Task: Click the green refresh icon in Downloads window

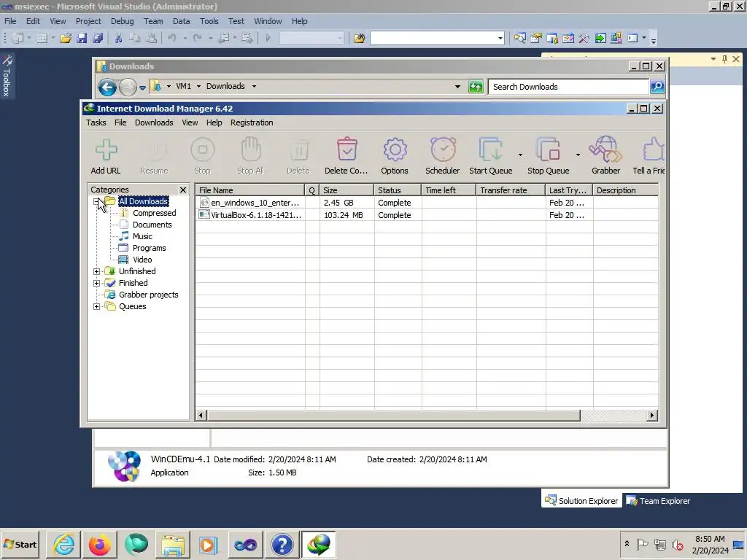Action: pos(476,87)
